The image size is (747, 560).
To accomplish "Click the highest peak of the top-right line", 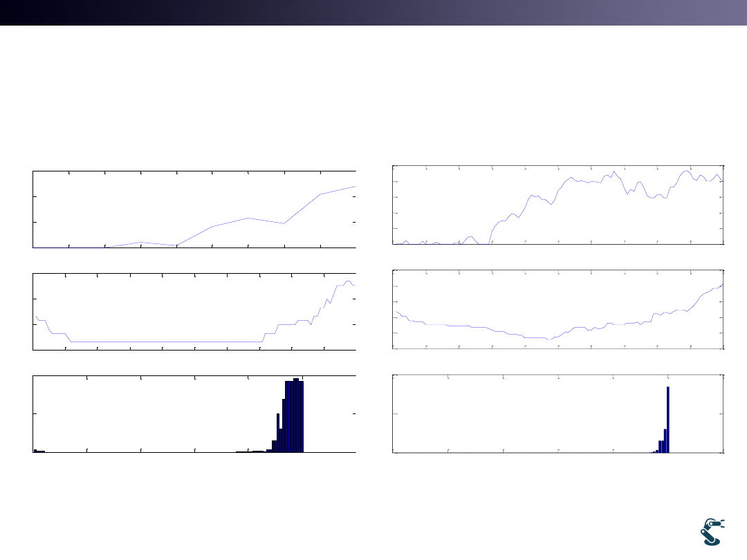I will (x=686, y=171).
